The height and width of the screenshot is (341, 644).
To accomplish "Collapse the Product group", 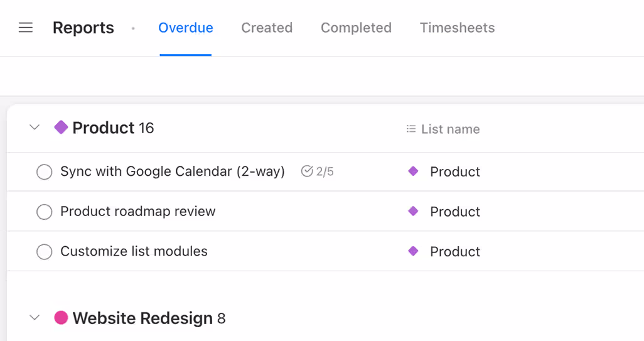I will (35, 127).
